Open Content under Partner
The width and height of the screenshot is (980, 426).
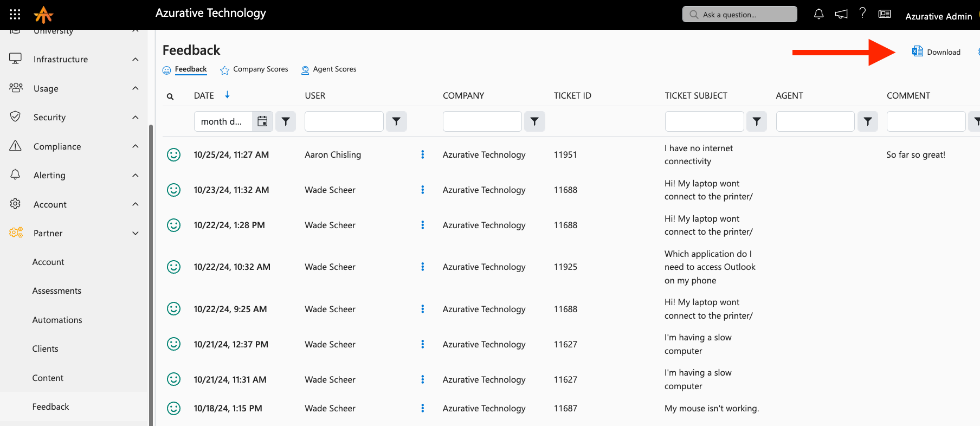point(48,378)
